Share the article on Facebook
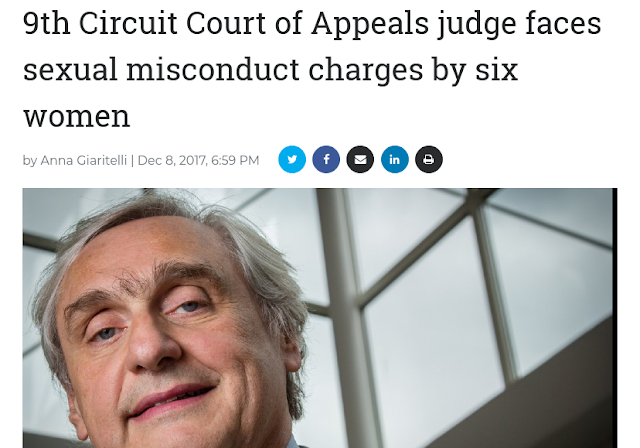 [326, 159]
